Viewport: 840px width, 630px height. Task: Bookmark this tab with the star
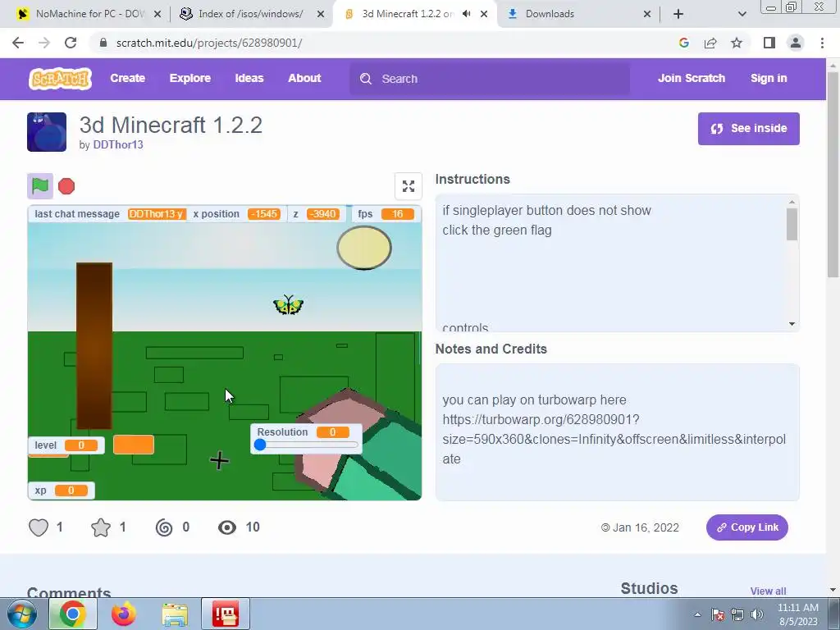click(737, 43)
